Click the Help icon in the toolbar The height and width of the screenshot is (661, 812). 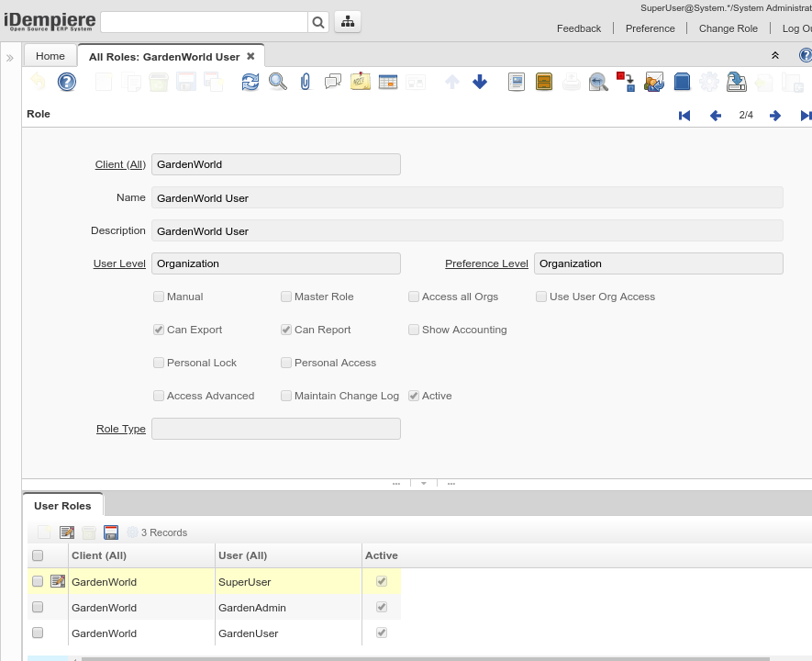click(66, 83)
